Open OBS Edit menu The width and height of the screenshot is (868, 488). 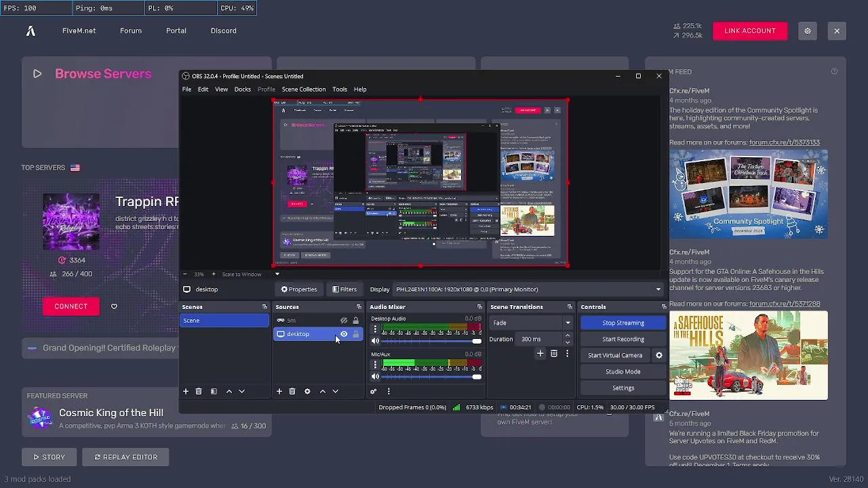point(203,89)
